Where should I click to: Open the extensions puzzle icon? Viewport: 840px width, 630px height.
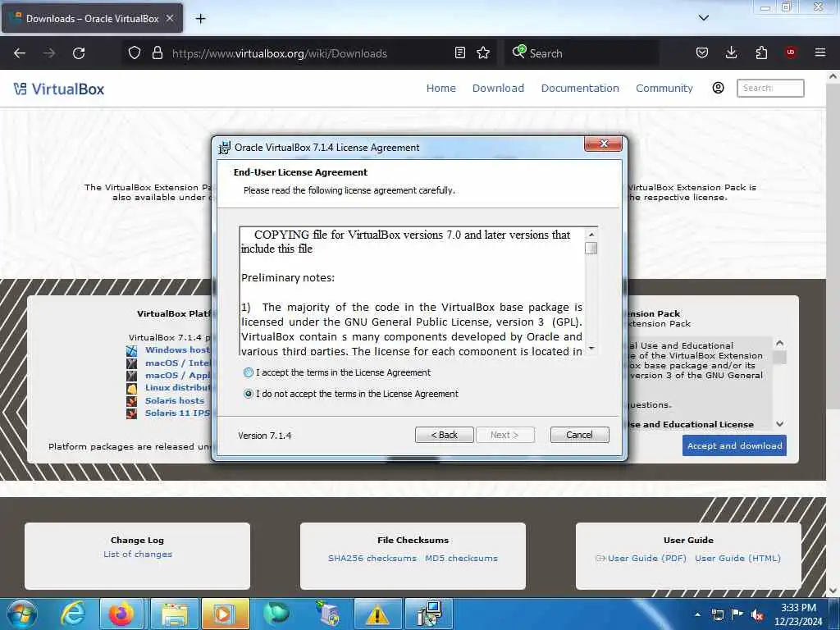click(761, 53)
